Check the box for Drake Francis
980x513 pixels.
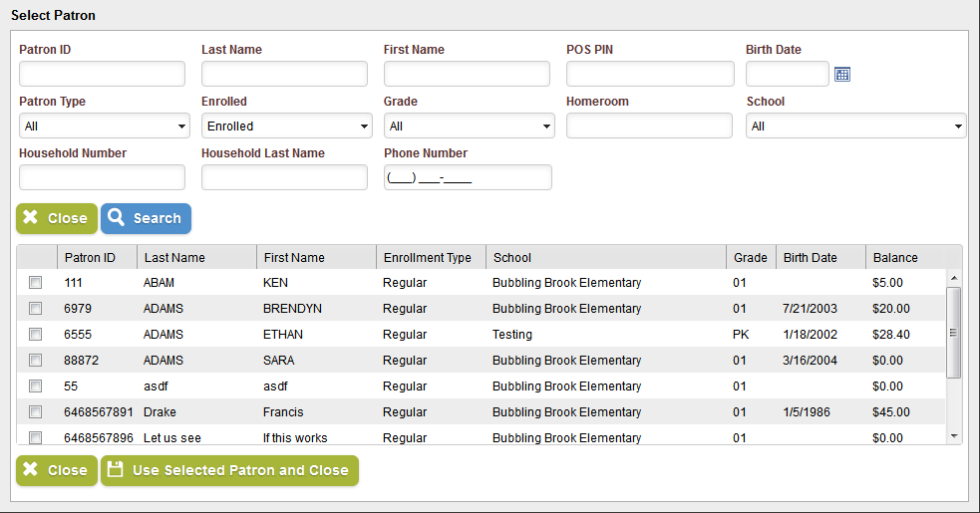click(36, 411)
